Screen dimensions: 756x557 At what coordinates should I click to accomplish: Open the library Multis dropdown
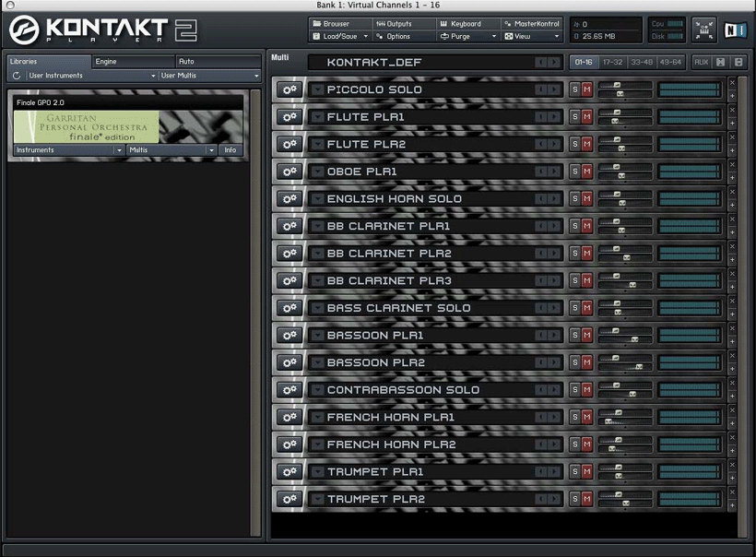[171, 150]
